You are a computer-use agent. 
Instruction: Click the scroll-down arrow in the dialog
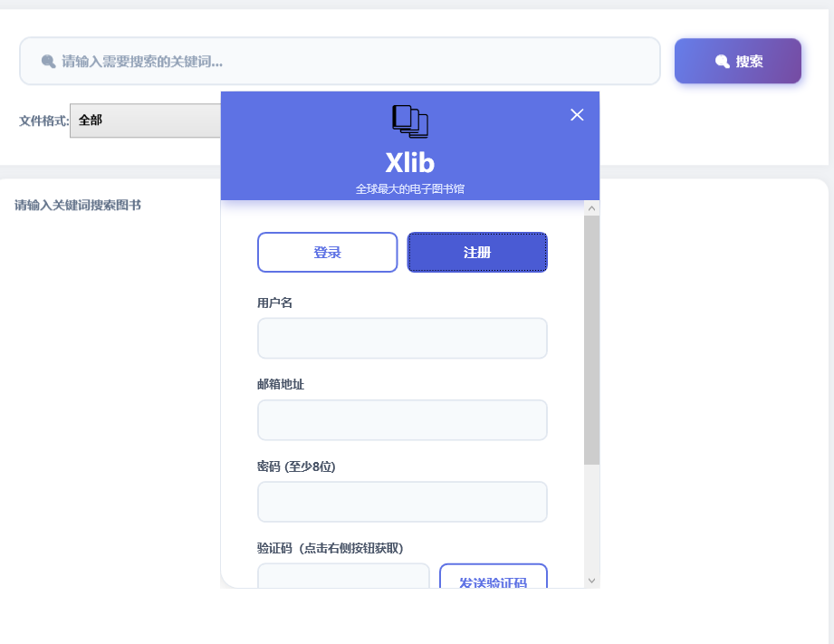591,580
